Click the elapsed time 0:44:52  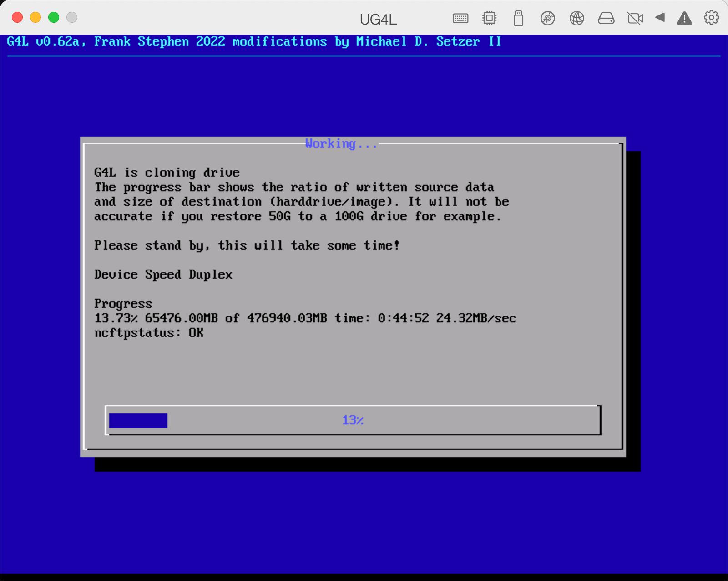coord(404,318)
